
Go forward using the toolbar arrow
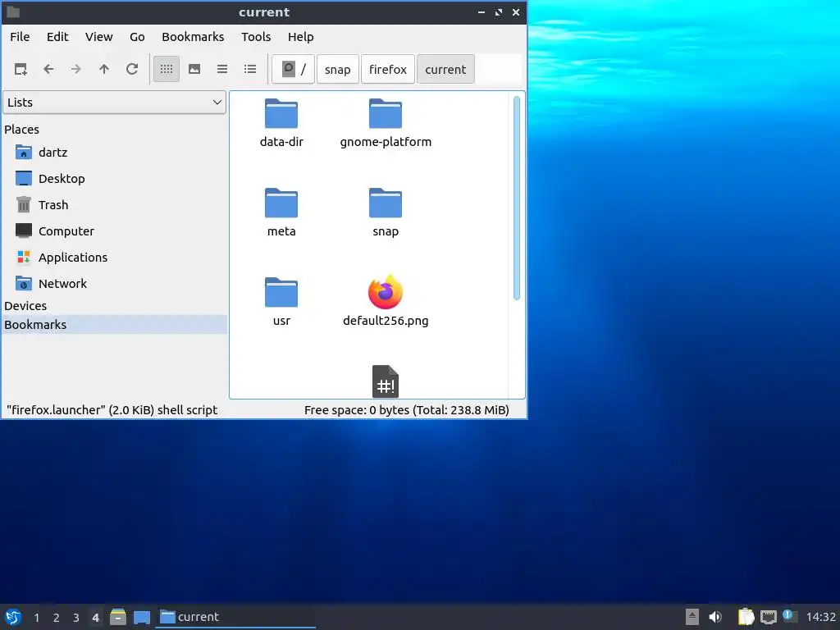click(x=76, y=69)
